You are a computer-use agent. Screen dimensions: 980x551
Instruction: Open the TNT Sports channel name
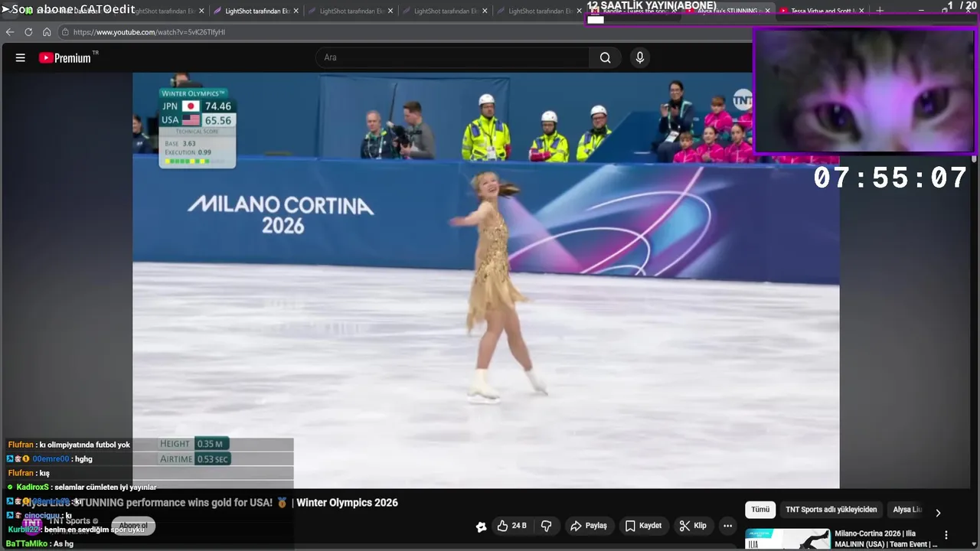70,521
